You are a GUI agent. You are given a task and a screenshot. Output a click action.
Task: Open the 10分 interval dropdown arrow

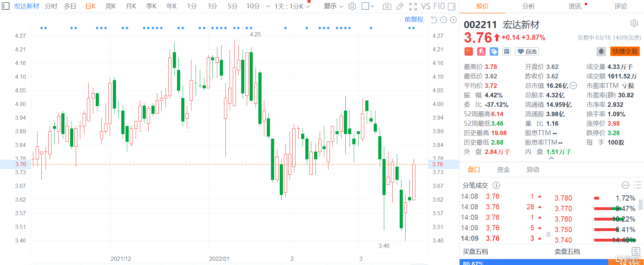click(x=268, y=6)
